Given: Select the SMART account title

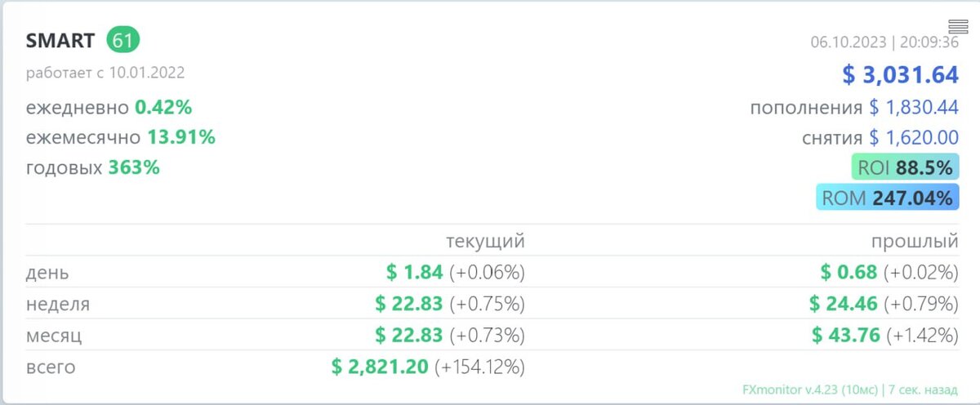Looking at the screenshot, I should coord(60,41).
